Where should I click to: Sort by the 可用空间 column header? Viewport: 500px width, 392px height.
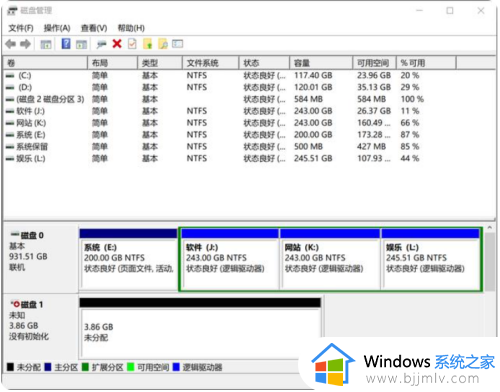pyautogui.click(x=375, y=63)
